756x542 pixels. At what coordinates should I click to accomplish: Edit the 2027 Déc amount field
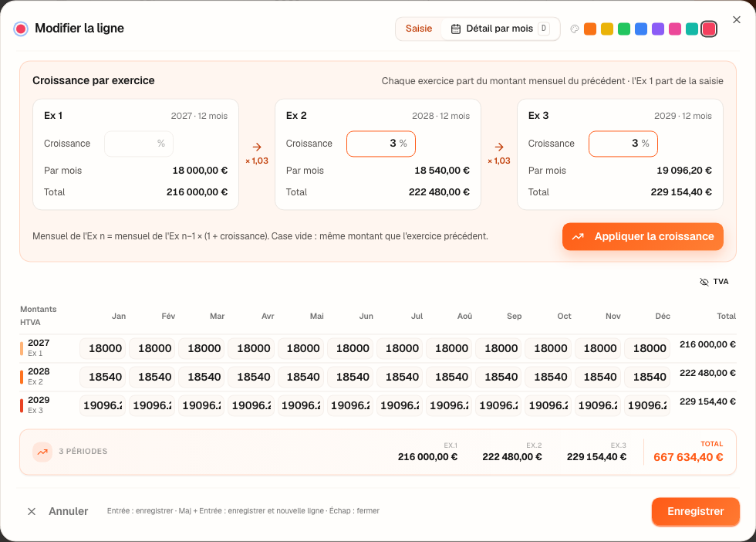[647, 348]
